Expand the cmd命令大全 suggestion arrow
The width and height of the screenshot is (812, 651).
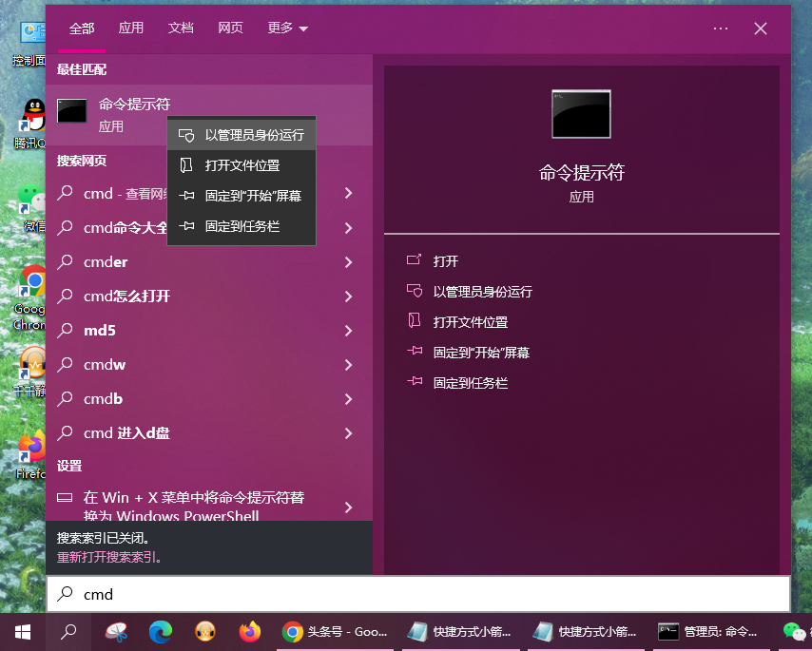pyautogui.click(x=349, y=228)
